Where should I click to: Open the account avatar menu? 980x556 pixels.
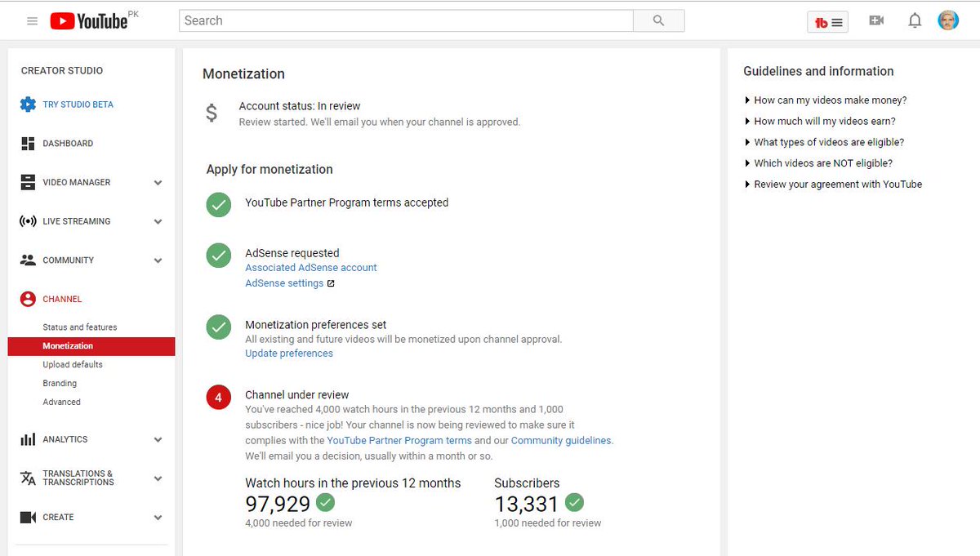pos(948,20)
